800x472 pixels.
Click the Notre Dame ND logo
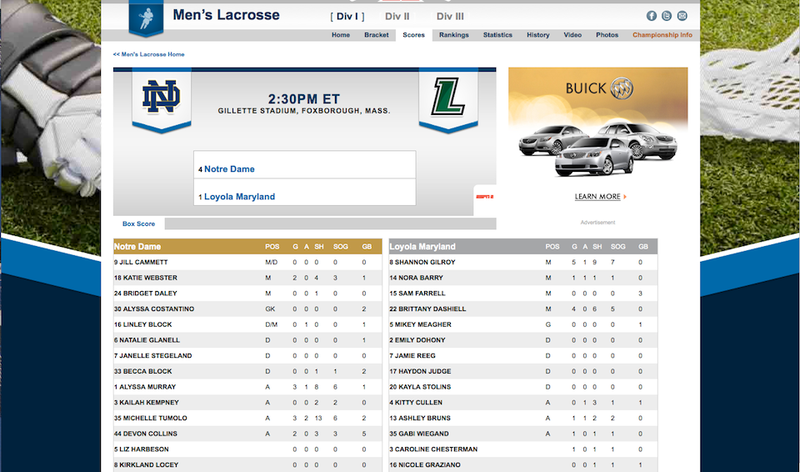click(x=161, y=96)
